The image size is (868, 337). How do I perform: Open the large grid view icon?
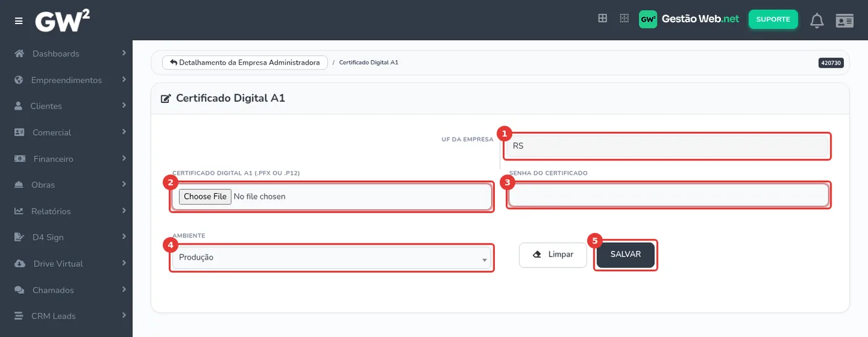[x=602, y=19]
